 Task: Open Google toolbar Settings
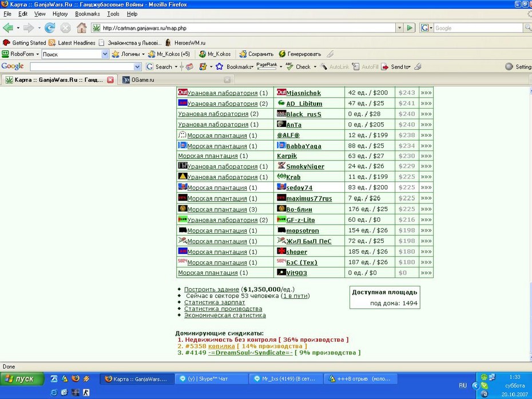click(x=518, y=67)
